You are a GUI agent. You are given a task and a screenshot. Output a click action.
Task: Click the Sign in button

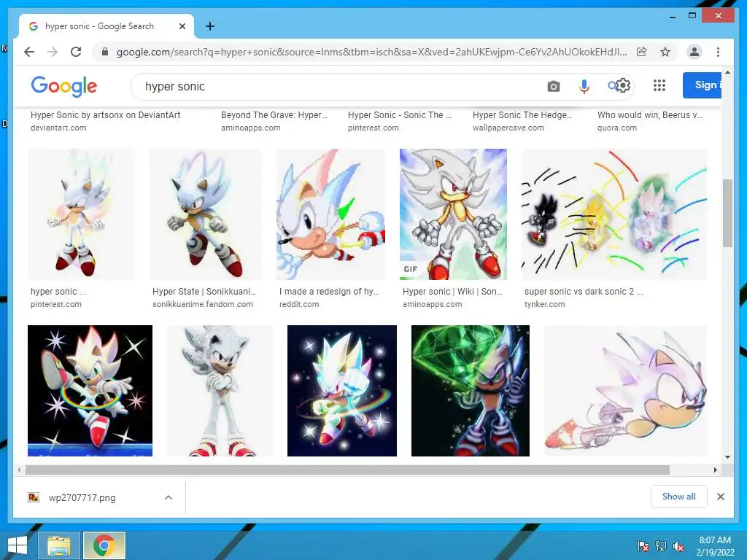(703, 85)
